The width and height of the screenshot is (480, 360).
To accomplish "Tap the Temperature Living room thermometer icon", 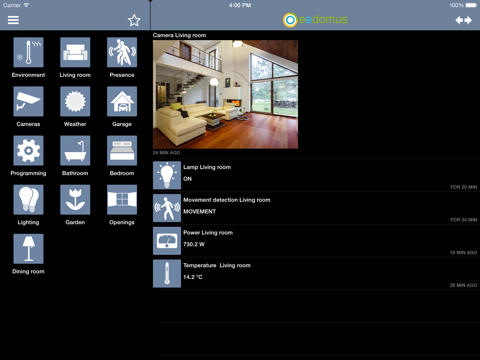I will (x=167, y=273).
